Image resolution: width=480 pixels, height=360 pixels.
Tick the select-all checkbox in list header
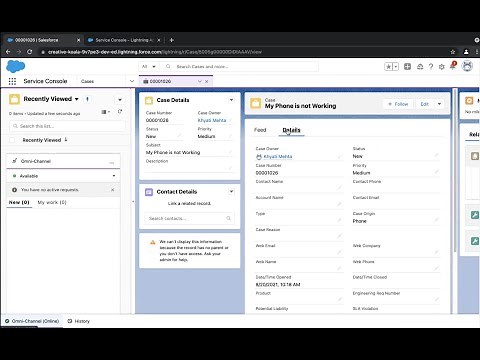coord(12,140)
